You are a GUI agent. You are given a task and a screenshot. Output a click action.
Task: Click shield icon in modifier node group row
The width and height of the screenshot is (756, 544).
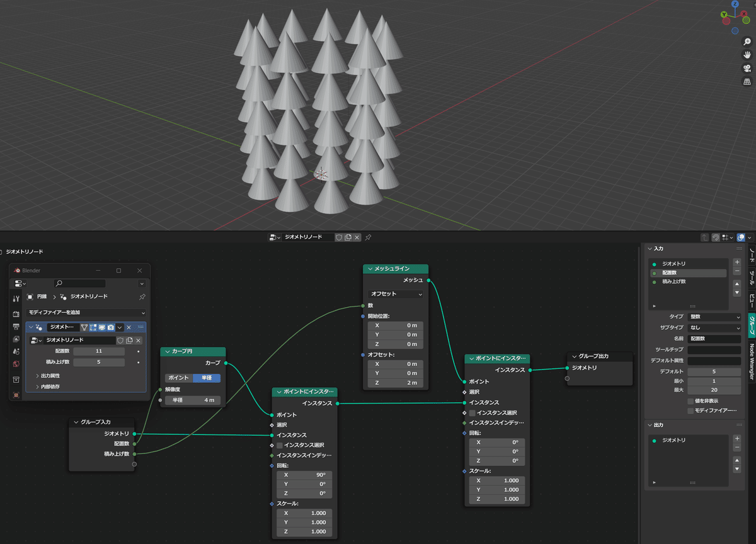120,340
